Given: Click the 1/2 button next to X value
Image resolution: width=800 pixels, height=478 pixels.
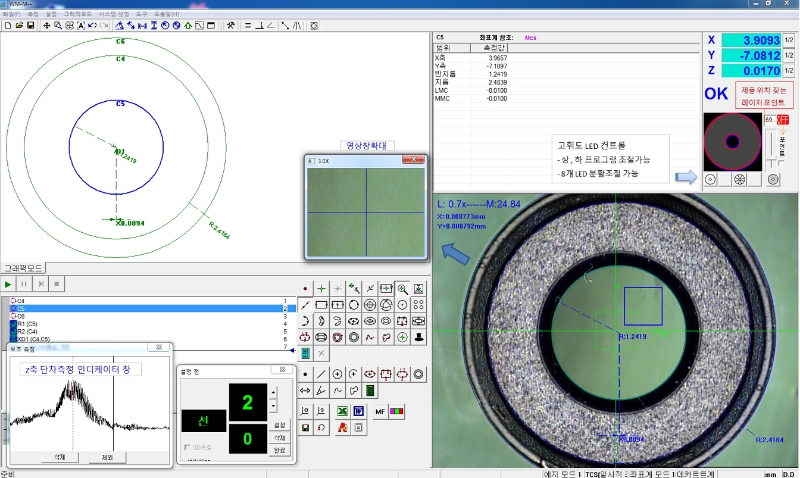Looking at the screenshot, I should pos(788,40).
